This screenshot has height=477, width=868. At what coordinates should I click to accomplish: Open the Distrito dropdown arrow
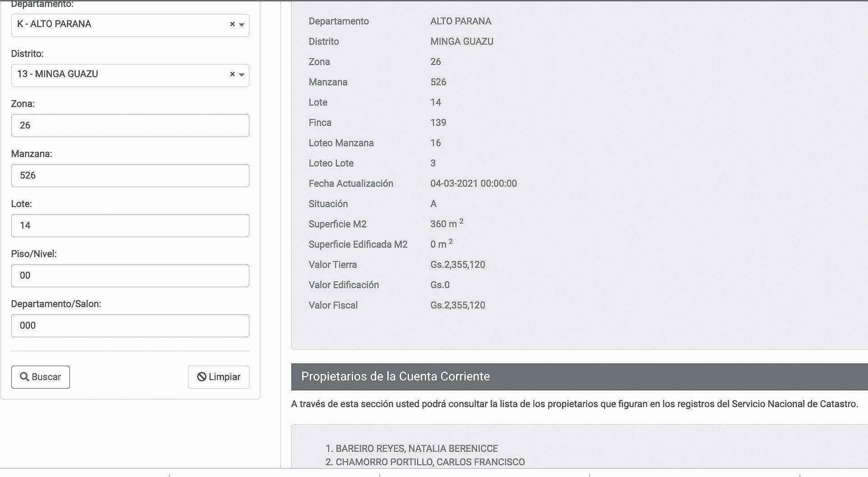point(242,75)
